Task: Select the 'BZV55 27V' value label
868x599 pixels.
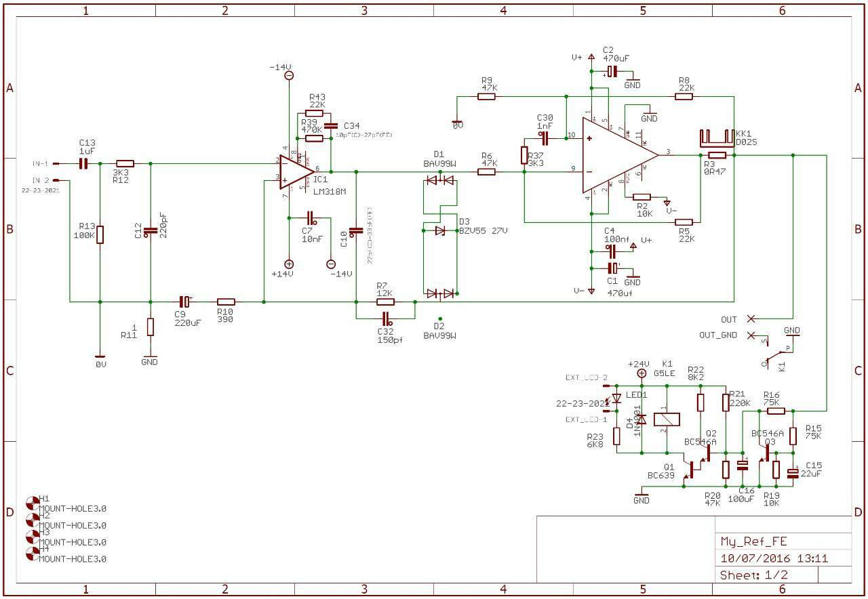Action: (483, 230)
